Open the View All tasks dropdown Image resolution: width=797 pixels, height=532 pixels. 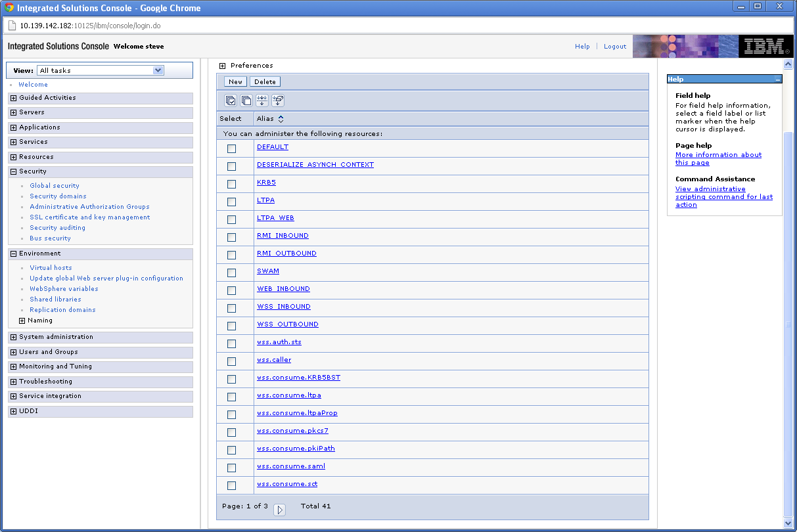(x=100, y=70)
